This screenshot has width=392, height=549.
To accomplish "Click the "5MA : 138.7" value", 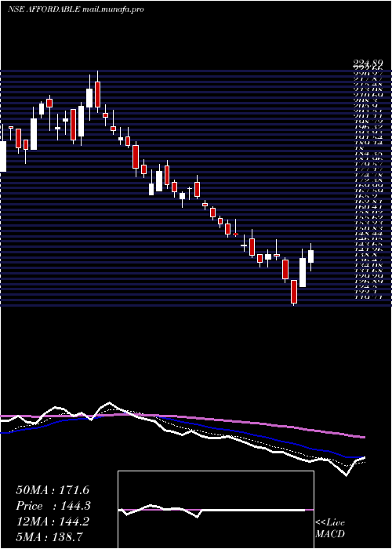I will (49, 537).
